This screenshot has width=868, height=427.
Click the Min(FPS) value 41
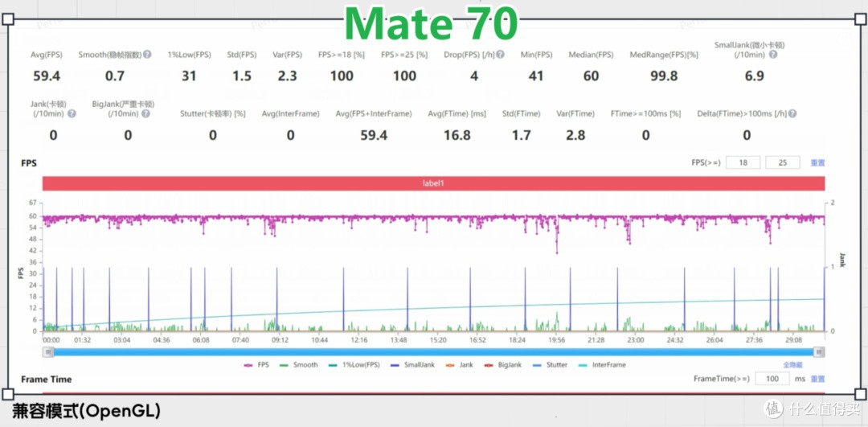[536, 76]
